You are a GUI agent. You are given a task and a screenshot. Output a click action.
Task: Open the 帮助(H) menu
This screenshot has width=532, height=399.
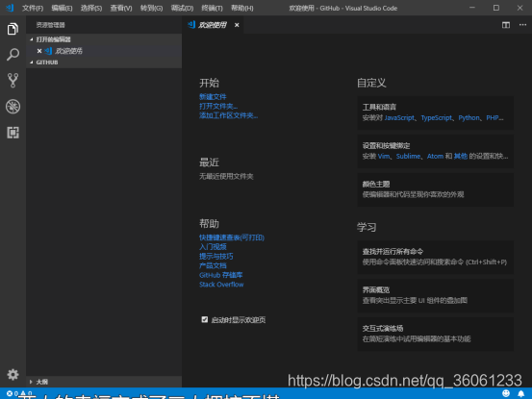(x=241, y=8)
